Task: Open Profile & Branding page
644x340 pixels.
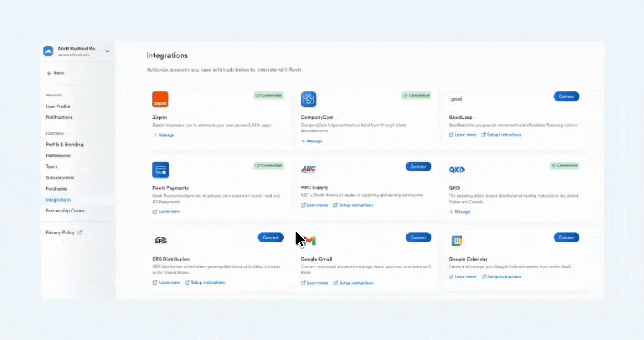Action: pos(65,144)
